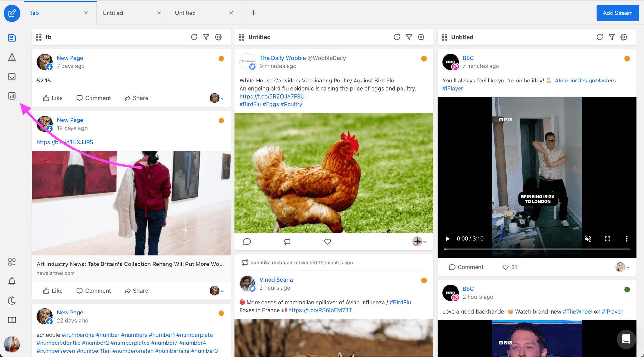Open filter of the middle Untitled stream
Image resolution: width=644 pixels, height=357 pixels.
click(409, 37)
